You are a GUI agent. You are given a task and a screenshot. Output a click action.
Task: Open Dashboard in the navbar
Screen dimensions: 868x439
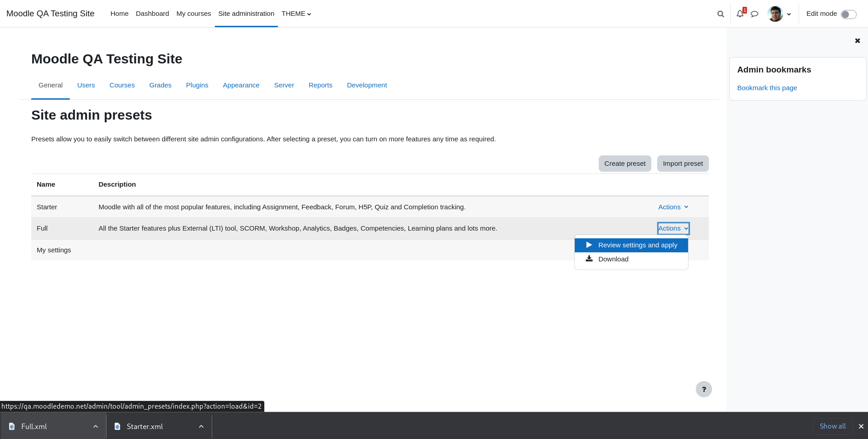(152, 14)
